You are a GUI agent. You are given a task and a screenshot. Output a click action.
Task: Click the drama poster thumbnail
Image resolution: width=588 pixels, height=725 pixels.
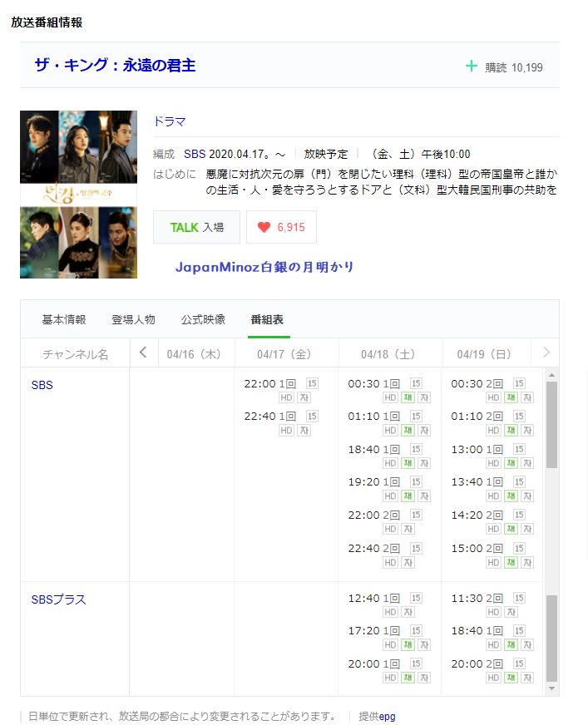click(79, 195)
